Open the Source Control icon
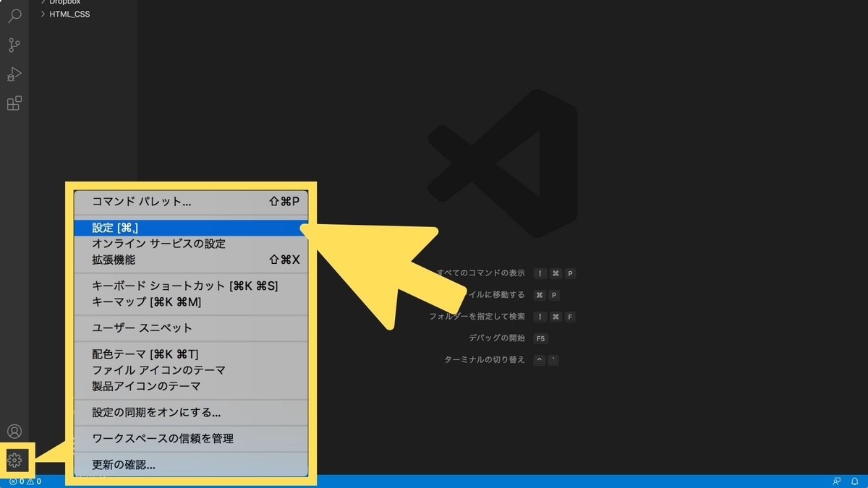Screen dimensions: 868x488 pyautogui.click(x=14, y=45)
